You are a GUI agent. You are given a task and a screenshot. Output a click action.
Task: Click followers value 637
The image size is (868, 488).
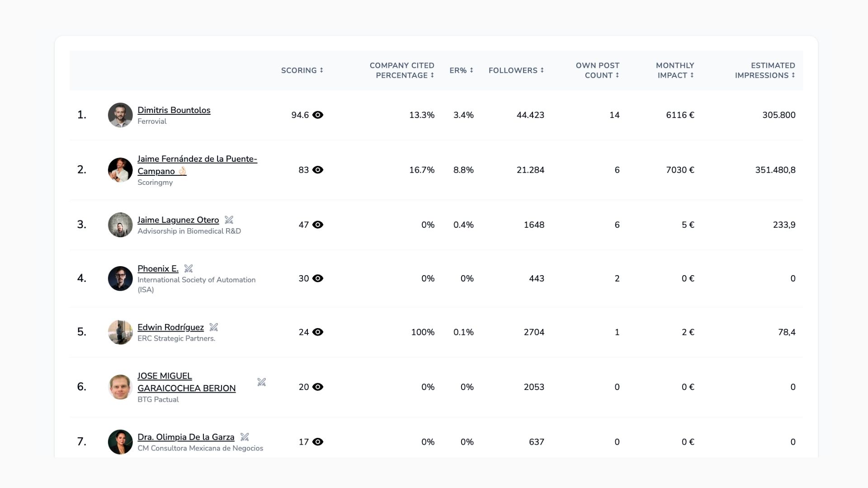[x=537, y=442]
